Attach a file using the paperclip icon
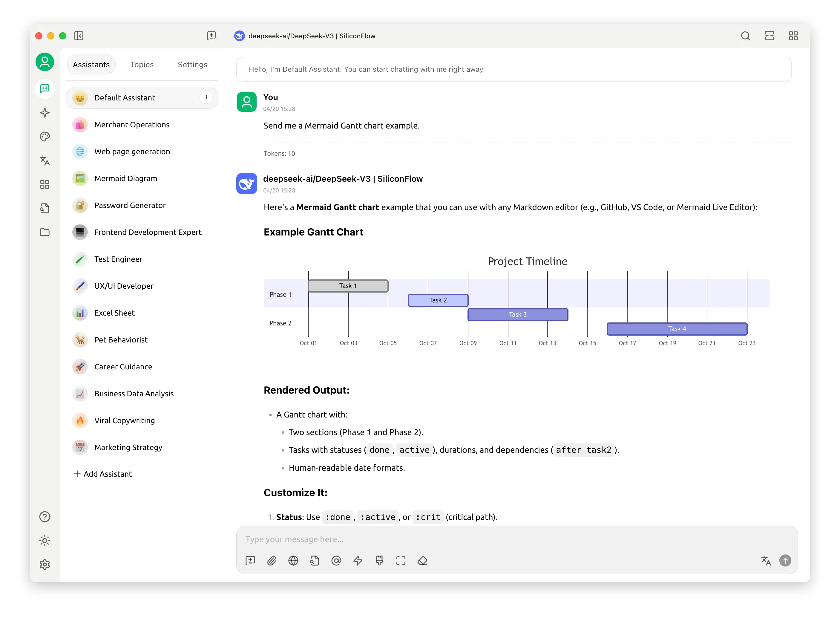 coord(272,560)
